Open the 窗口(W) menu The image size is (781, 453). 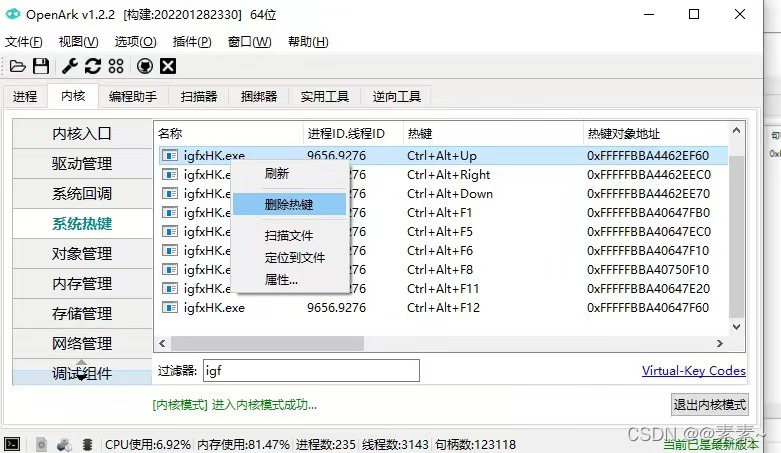coord(250,42)
